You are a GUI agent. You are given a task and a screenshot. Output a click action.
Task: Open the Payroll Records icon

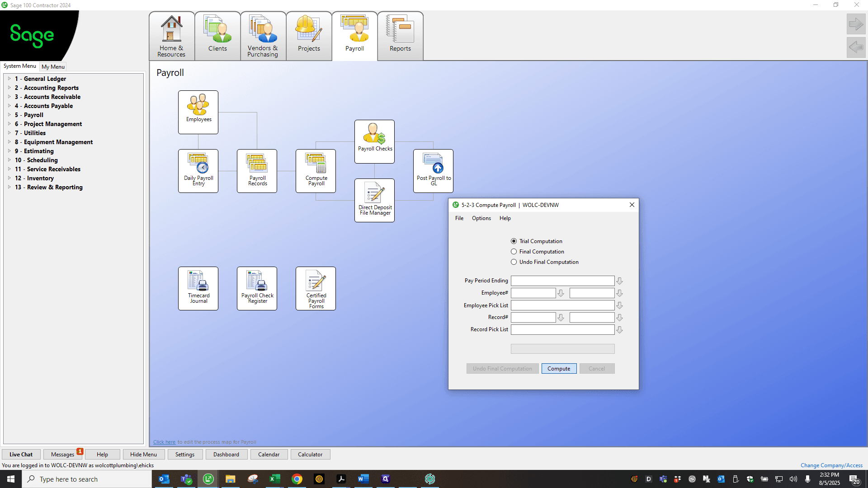pos(257,171)
